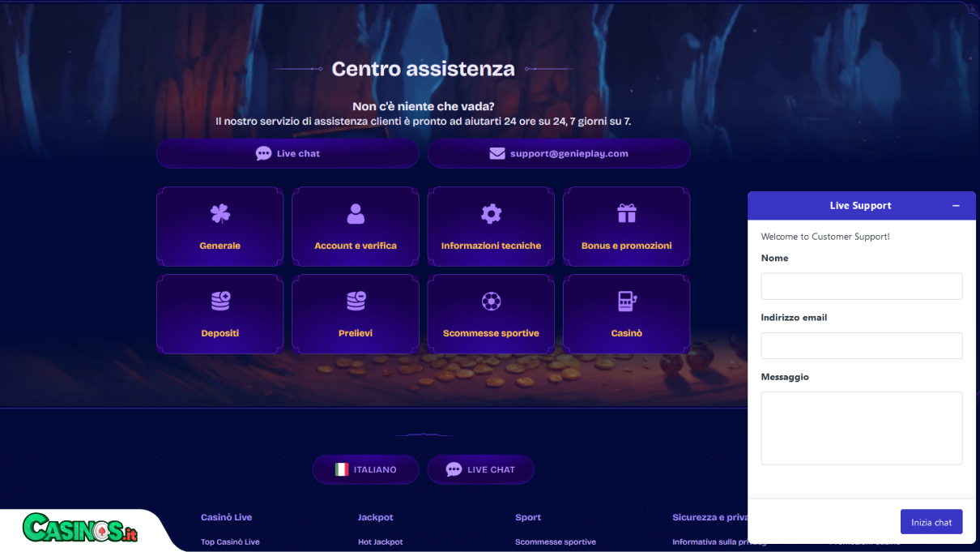Focus the Messaggio text area
This screenshot has width=980, height=552.
coord(862,428)
